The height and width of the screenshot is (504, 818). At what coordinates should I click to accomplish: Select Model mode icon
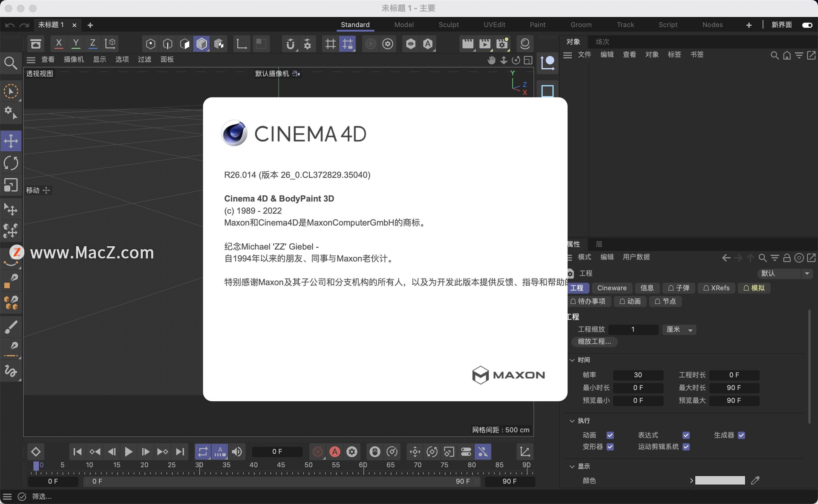pos(202,44)
